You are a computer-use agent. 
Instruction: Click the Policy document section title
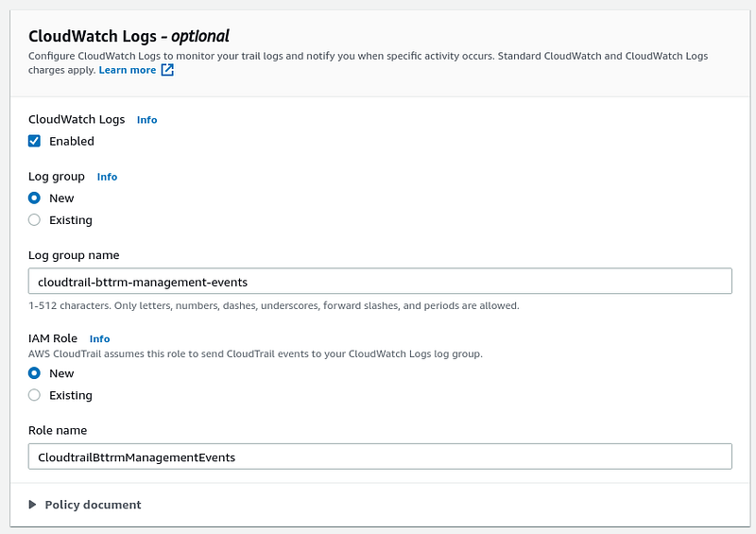point(93,505)
